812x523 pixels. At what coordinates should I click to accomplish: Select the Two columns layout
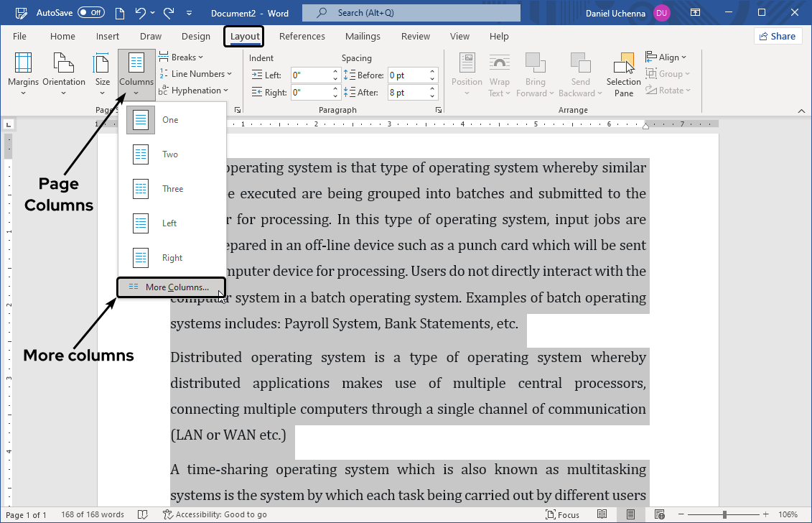point(170,154)
